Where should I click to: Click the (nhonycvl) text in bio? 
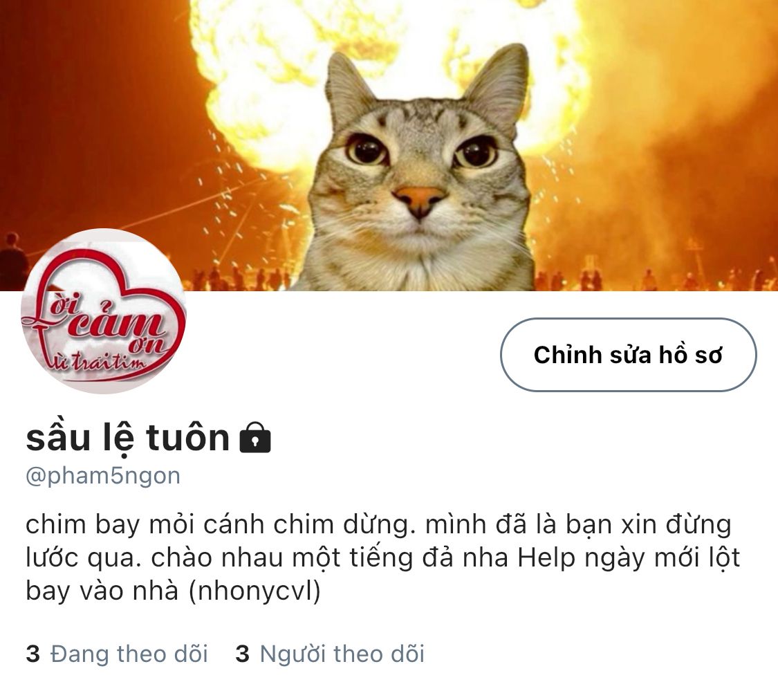click(254, 591)
